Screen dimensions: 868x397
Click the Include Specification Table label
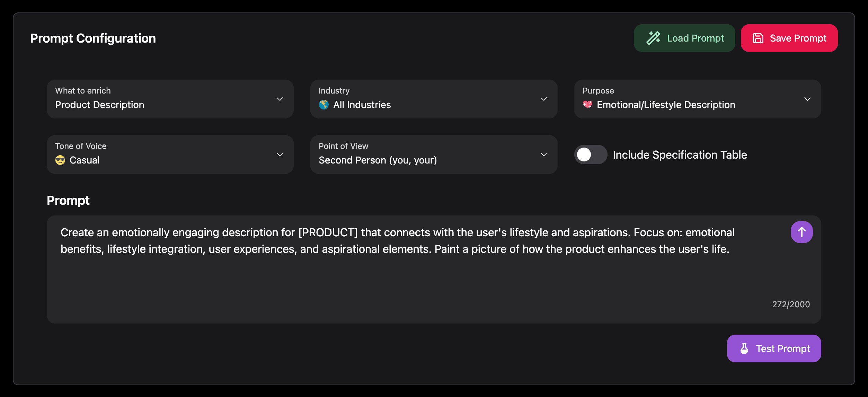click(680, 155)
